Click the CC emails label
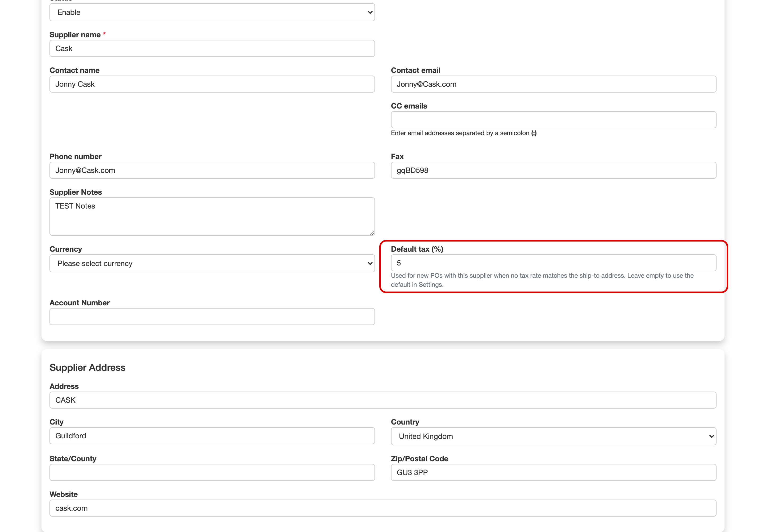The height and width of the screenshot is (532, 766). (409, 106)
